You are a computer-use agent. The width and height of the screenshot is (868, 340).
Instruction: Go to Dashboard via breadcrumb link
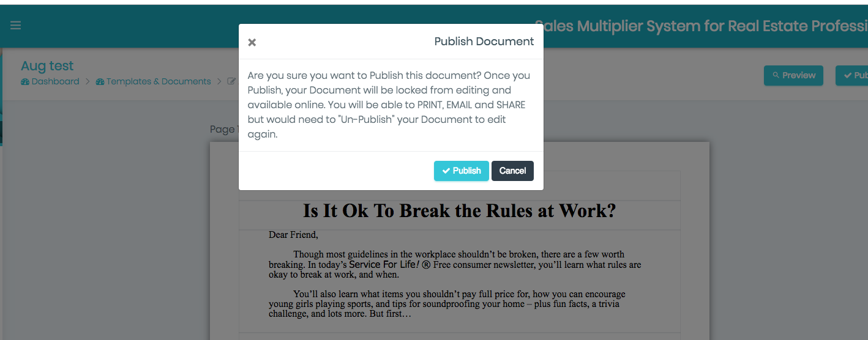pyautogui.click(x=55, y=81)
